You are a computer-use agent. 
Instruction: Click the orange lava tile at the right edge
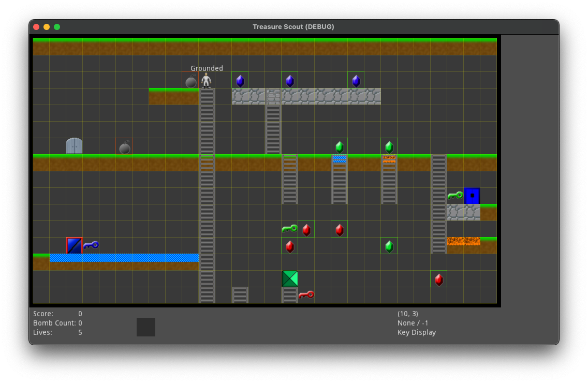pyautogui.click(x=463, y=241)
